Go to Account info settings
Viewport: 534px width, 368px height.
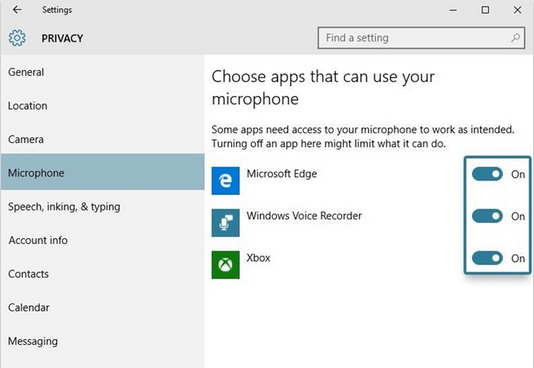pos(102,240)
